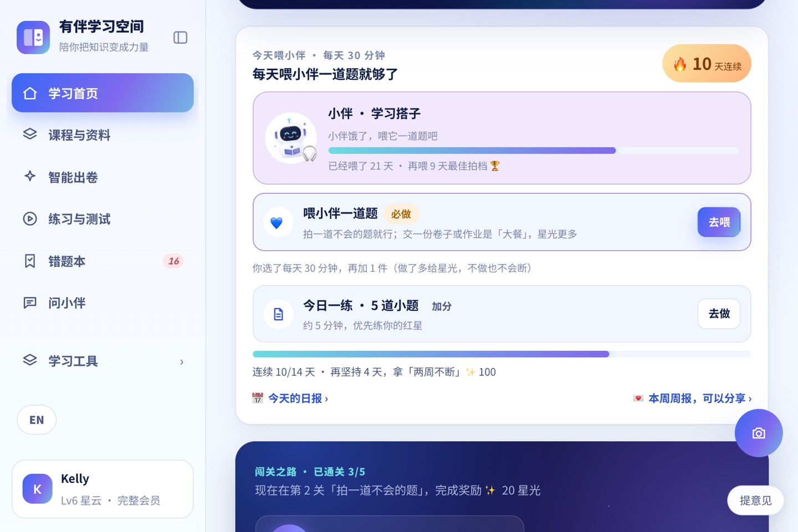Click the 去喂 button
The height and width of the screenshot is (532, 798).
coord(719,222)
